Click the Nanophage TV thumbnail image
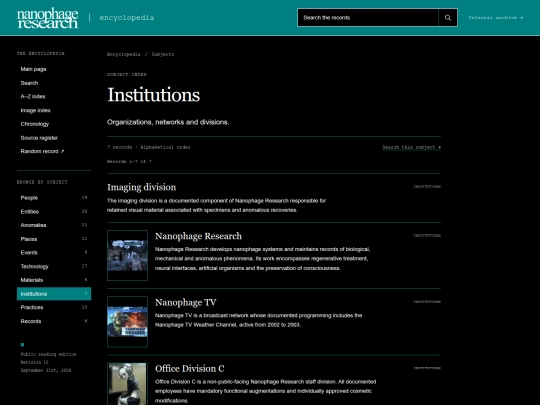The image size is (540, 405). 127,322
